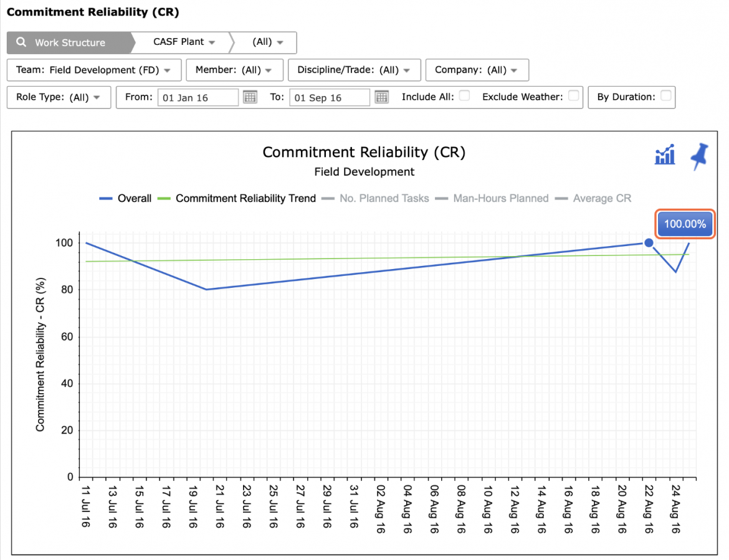Pin the chart with the pushpin icon
This screenshot has width=729, height=560.
699,156
